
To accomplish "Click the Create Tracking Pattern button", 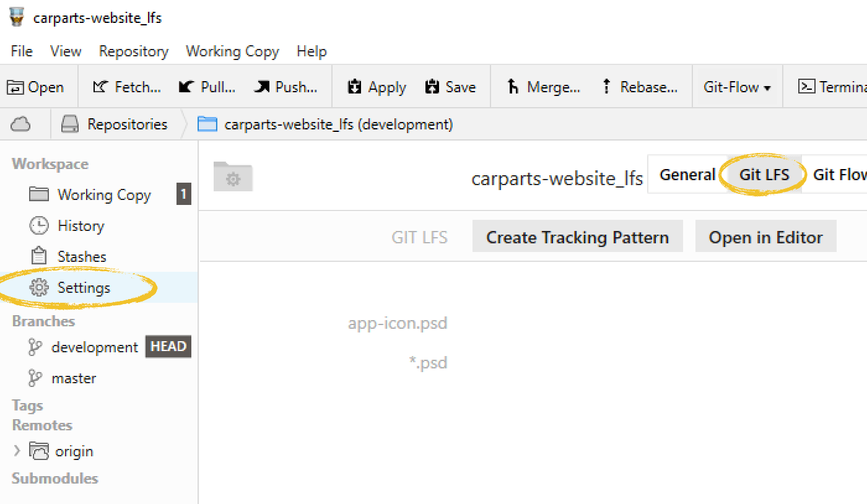I will [577, 237].
